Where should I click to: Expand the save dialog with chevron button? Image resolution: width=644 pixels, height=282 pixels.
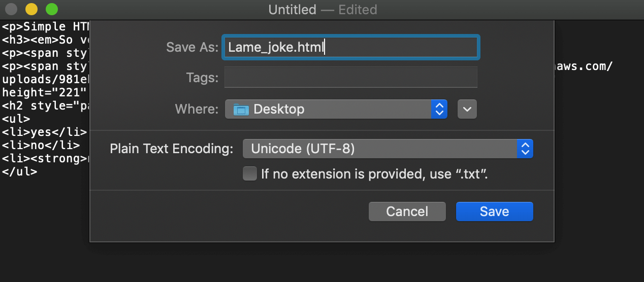pyautogui.click(x=467, y=109)
